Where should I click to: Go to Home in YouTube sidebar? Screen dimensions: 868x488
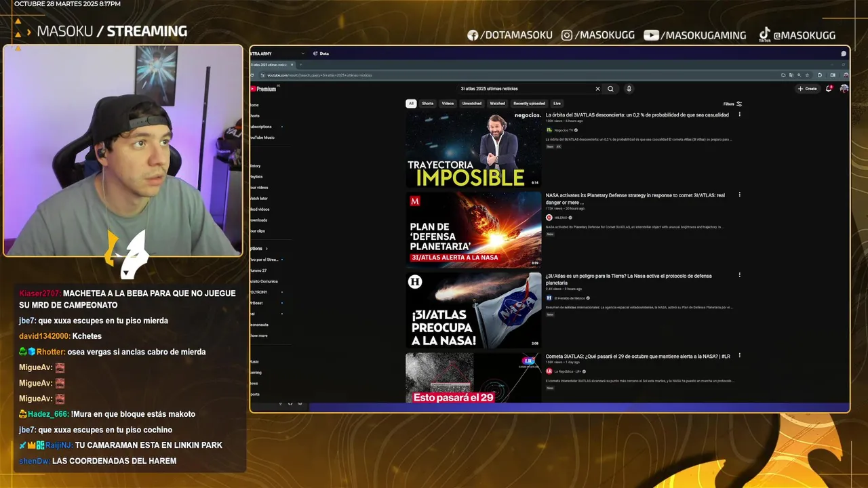[x=255, y=105]
